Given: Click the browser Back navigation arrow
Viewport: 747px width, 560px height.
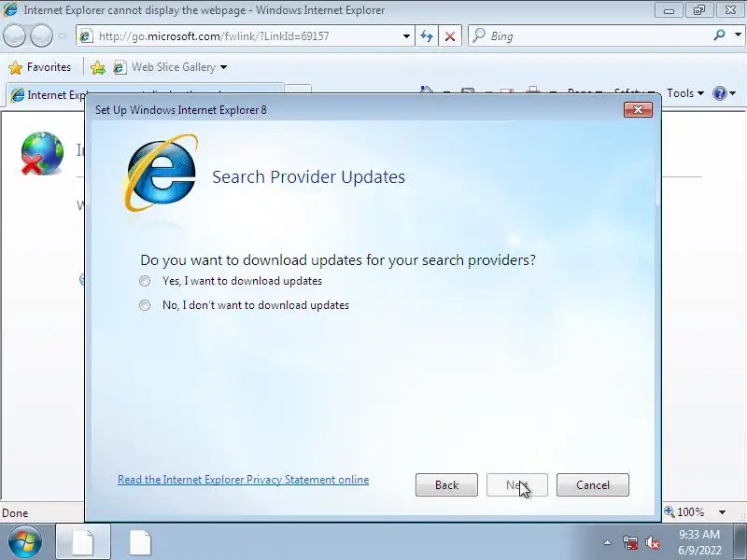Looking at the screenshot, I should click(14, 35).
